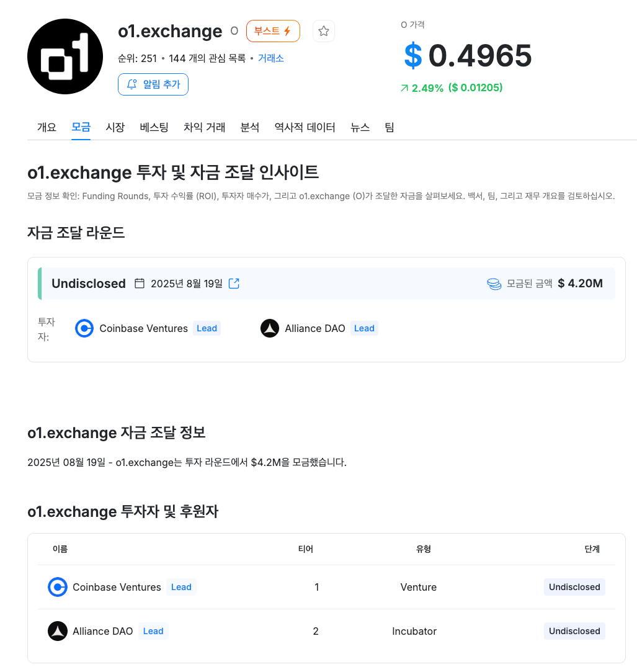Go to the 뉴스 tab
Image resolution: width=637 pixels, height=672 pixels.
coord(360,127)
